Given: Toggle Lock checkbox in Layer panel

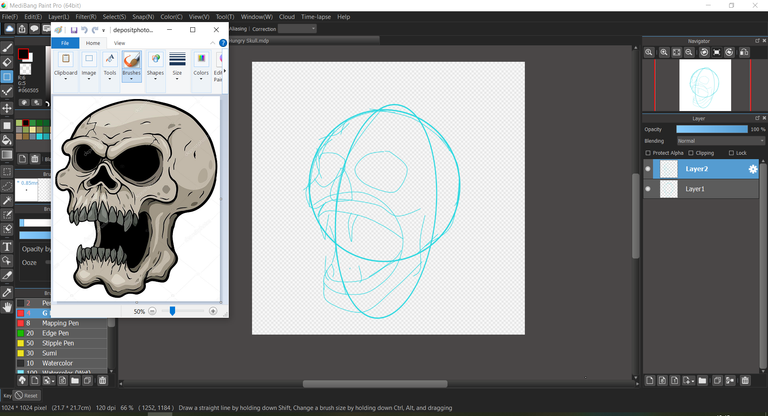Looking at the screenshot, I should (x=731, y=153).
